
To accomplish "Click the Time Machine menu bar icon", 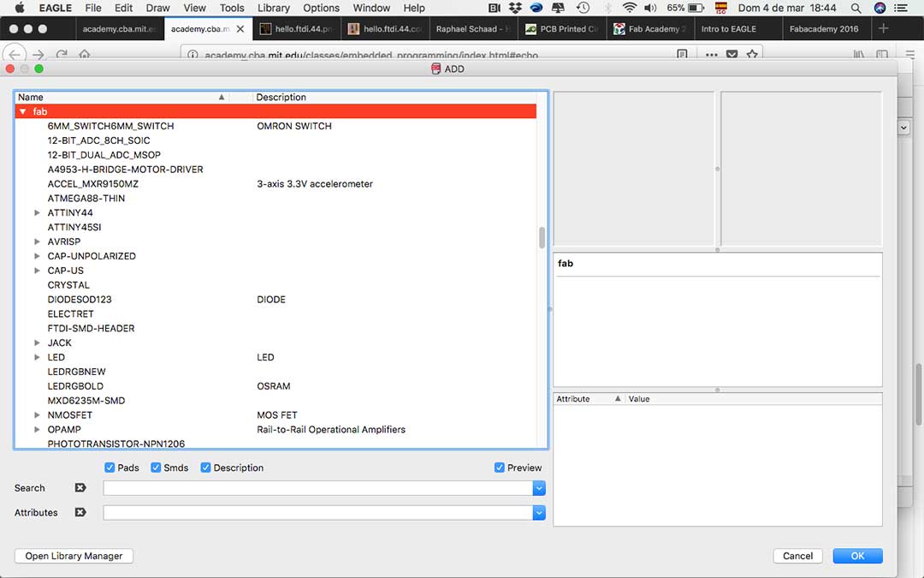I will [x=583, y=8].
